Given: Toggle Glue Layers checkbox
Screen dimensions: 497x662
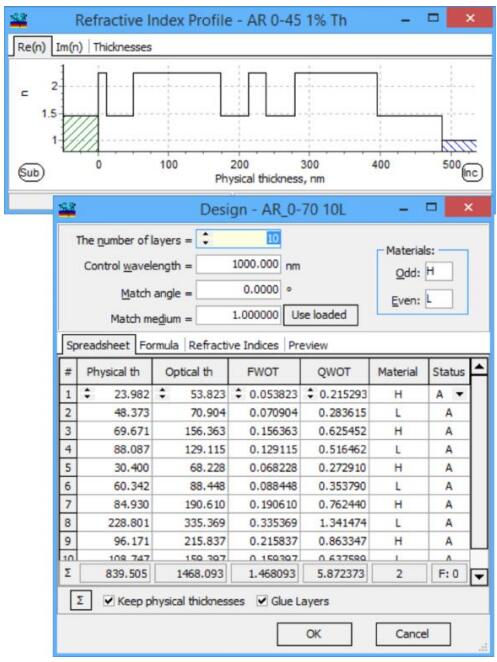Looking at the screenshot, I should click(262, 600).
